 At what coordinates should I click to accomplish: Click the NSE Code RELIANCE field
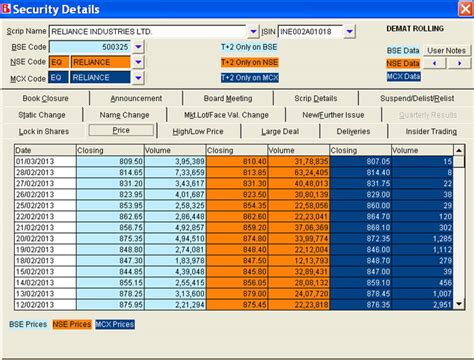pos(101,62)
